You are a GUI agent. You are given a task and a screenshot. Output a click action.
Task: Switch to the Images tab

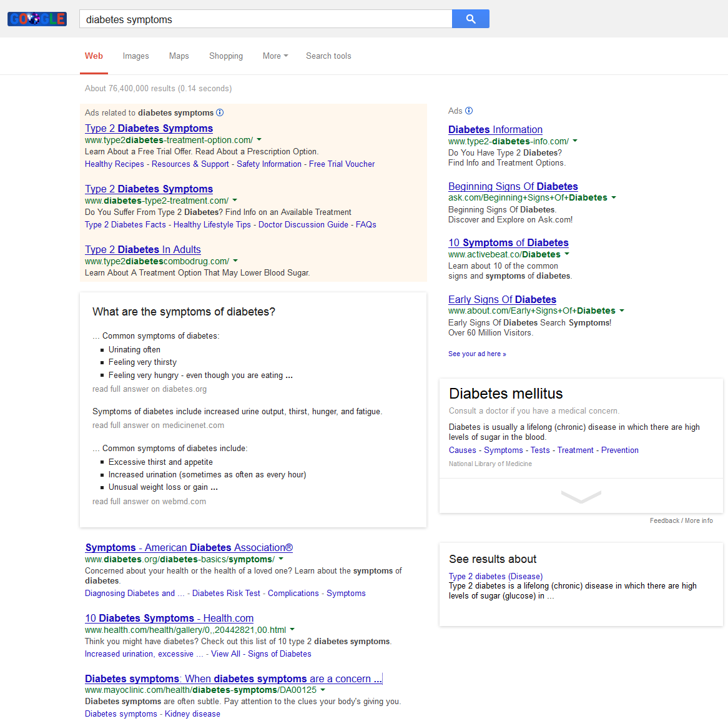pyautogui.click(x=135, y=56)
